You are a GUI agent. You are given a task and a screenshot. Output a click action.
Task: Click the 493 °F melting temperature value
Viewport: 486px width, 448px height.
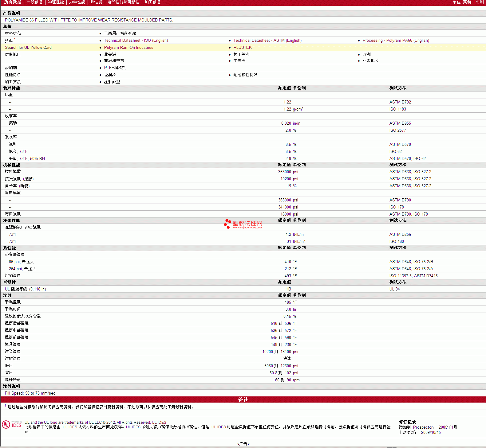(290, 276)
